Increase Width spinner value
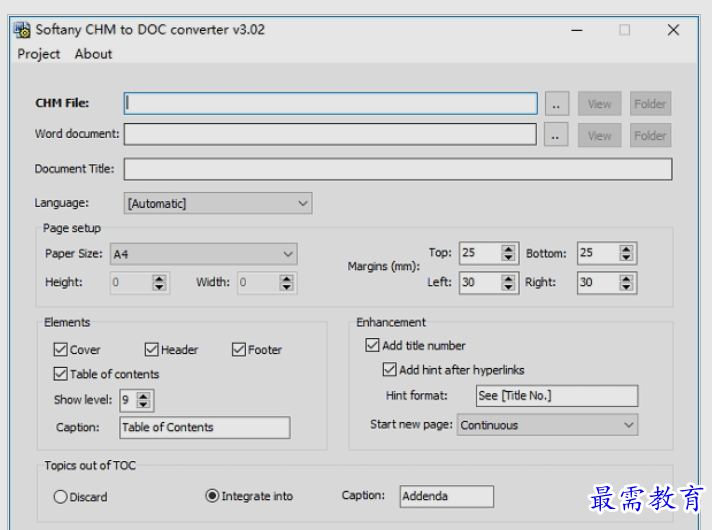Image resolution: width=712 pixels, height=530 pixels. tap(286, 278)
